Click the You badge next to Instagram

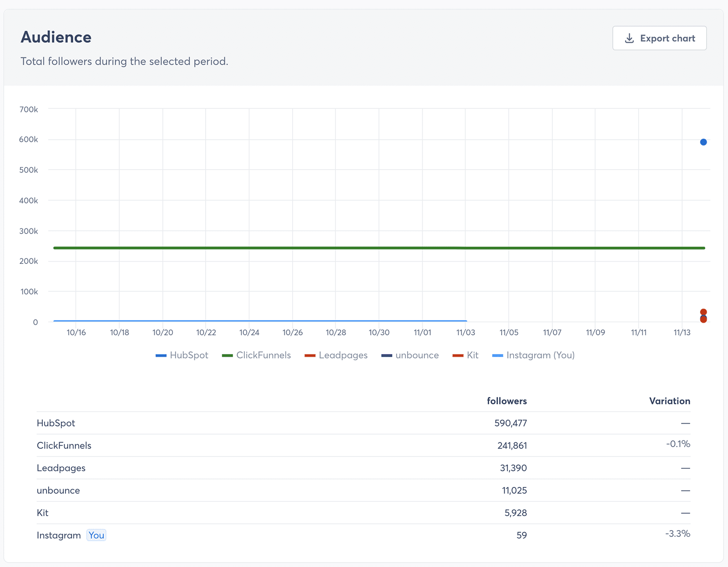pos(96,535)
